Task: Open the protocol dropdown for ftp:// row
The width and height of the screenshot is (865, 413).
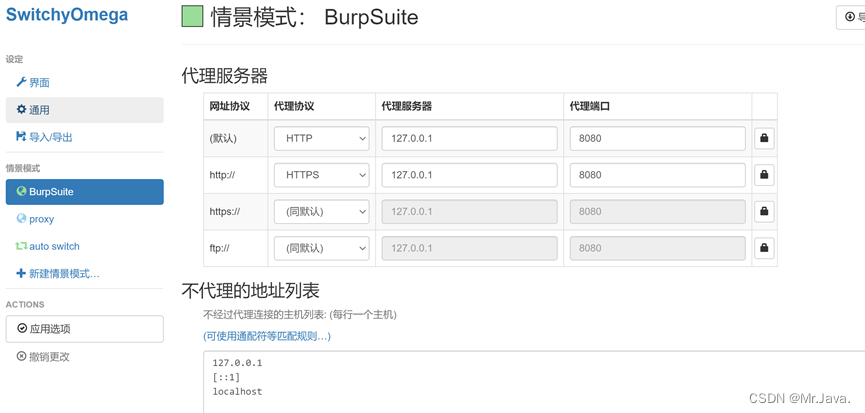Action: [x=322, y=248]
